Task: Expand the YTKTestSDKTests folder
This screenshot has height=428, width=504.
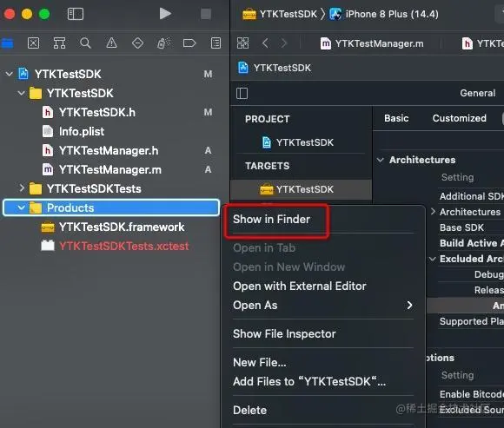Action: coord(21,188)
